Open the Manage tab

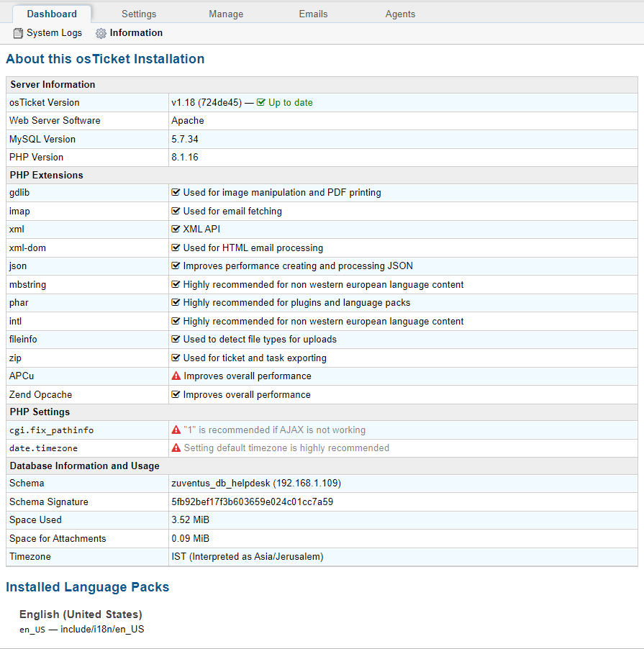point(226,14)
